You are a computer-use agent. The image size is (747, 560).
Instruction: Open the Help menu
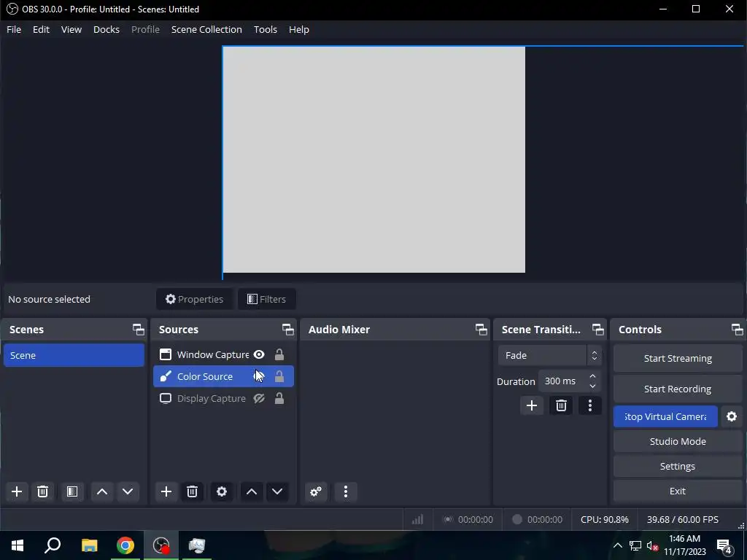[299, 29]
